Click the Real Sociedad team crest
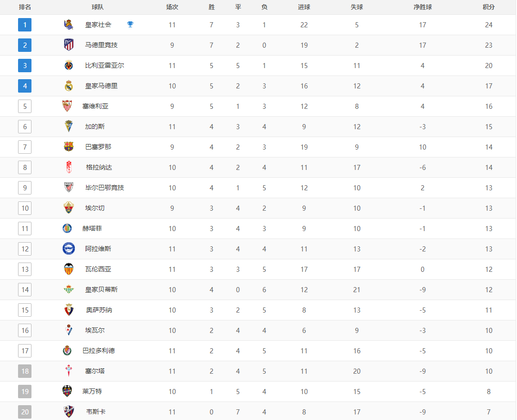 click(69, 25)
